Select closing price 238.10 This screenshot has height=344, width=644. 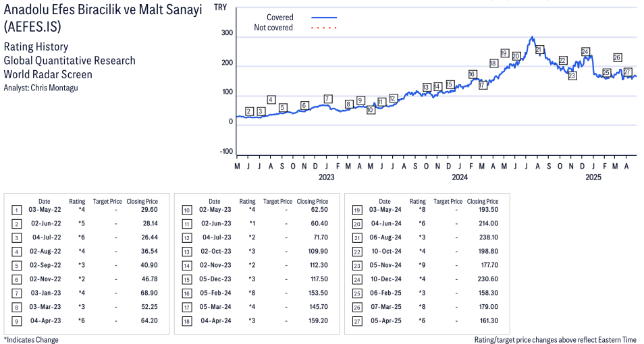pyautogui.click(x=488, y=237)
